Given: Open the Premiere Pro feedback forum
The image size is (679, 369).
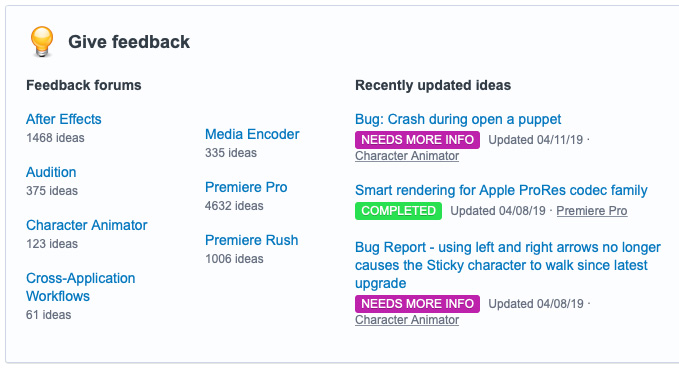Looking at the screenshot, I should (246, 187).
